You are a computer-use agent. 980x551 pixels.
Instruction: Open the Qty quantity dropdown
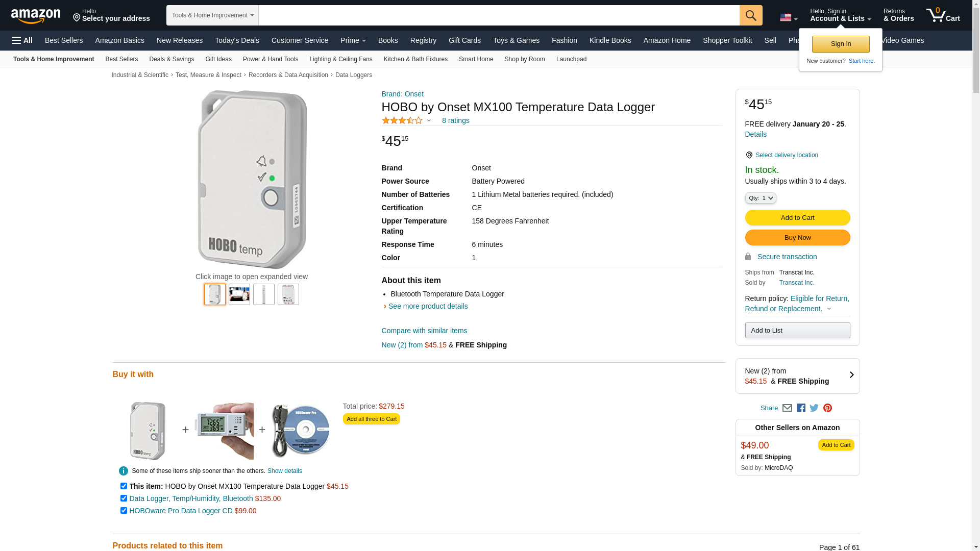point(761,198)
